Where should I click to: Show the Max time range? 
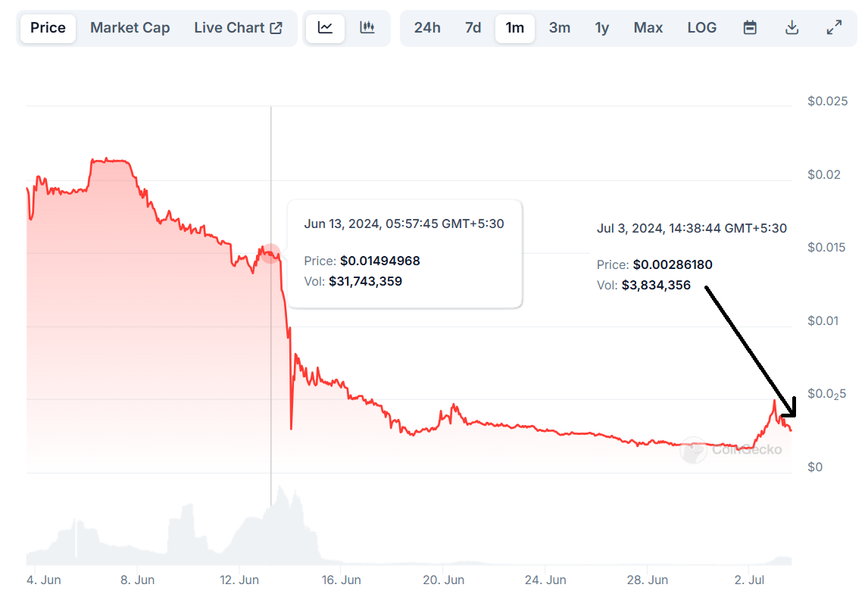648,28
